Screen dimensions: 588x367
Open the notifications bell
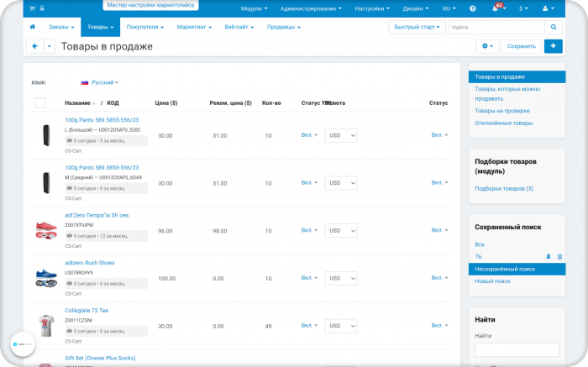click(x=496, y=8)
